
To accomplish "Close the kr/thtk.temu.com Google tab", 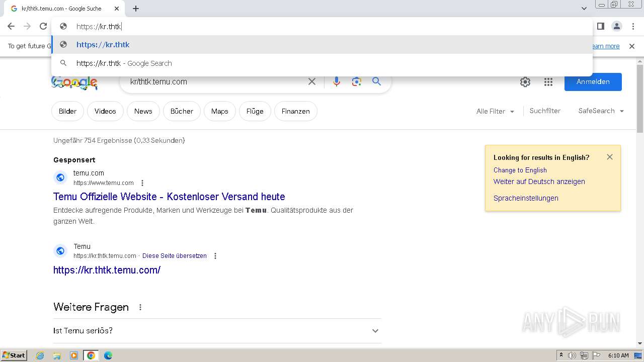I will tap(117, 9).
